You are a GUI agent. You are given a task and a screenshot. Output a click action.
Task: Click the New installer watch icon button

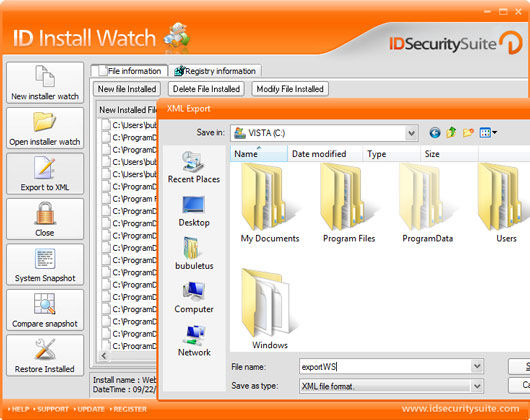pos(45,82)
